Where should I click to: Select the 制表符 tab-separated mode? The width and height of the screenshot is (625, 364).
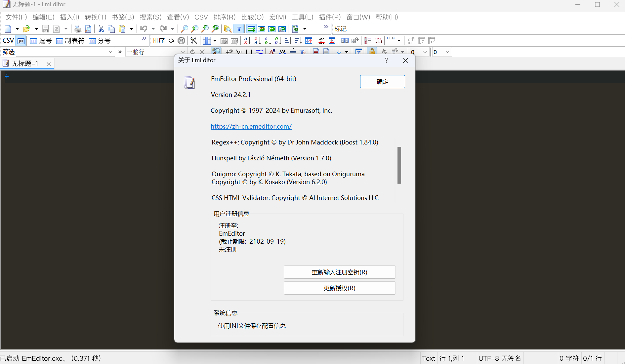tap(70, 41)
